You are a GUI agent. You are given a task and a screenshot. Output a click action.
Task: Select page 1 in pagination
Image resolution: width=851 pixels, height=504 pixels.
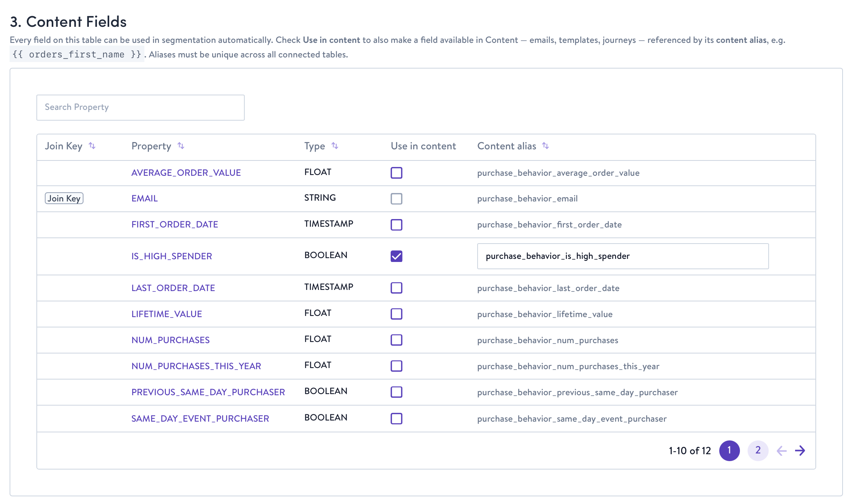729,451
